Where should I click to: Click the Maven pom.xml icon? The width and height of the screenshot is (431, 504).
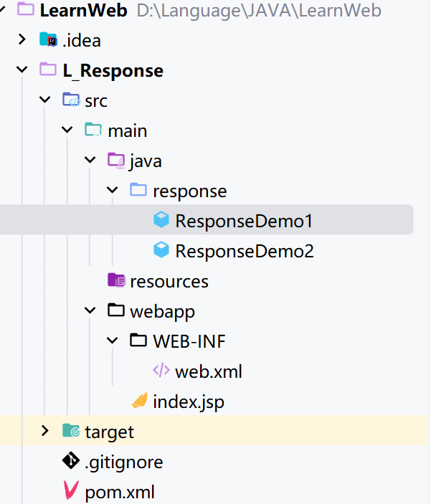coord(70,492)
